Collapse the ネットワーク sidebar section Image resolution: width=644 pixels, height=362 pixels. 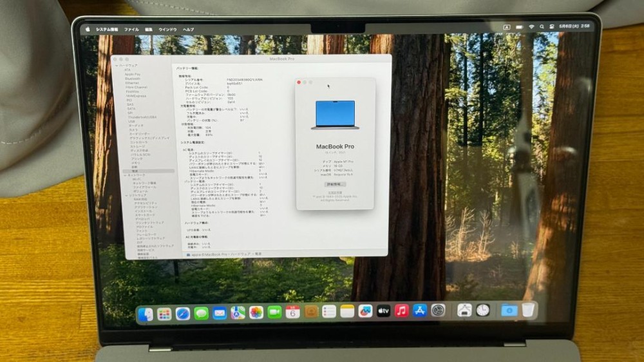pos(126,175)
